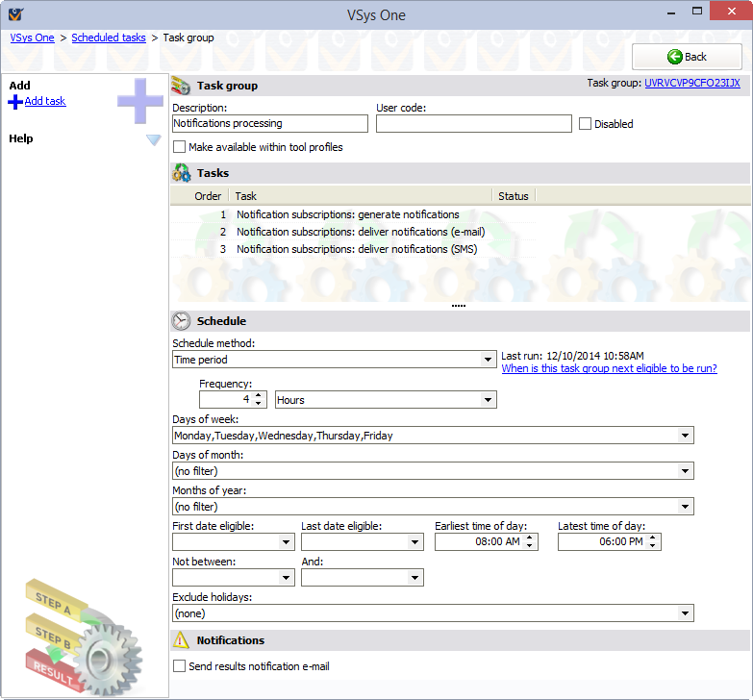
Task: Open the Exclude holidays dropdown
Action: coord(685,613)
